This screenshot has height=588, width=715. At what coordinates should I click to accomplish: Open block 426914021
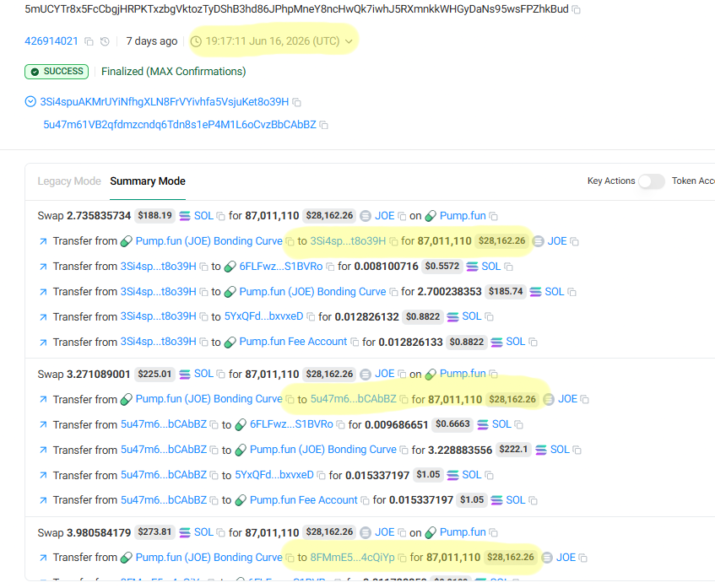51,41
